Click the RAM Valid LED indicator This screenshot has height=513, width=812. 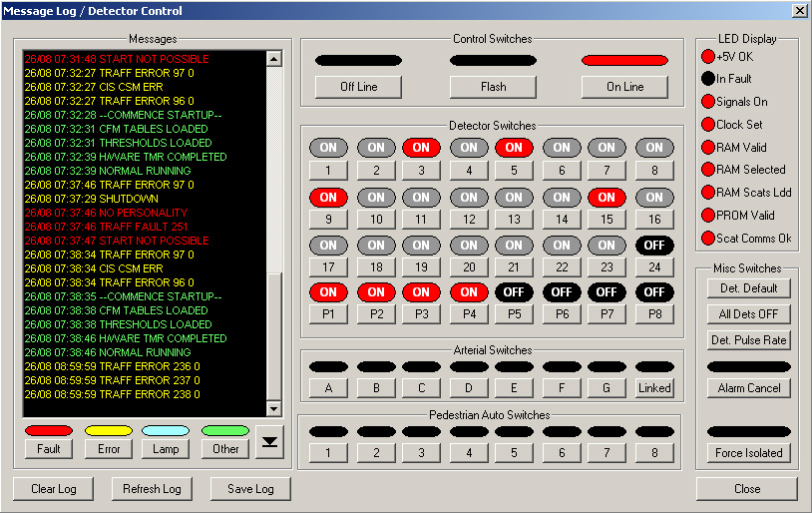tap(708, 147)
